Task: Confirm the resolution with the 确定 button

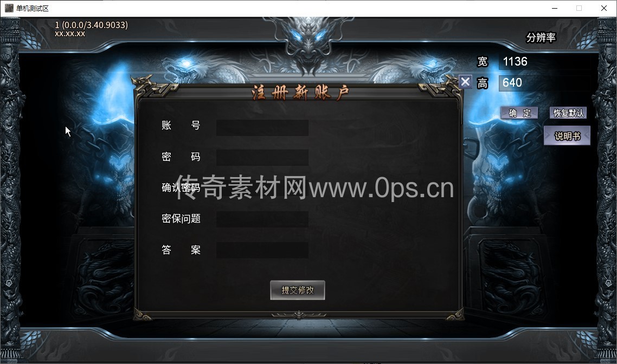Action: (x=519, y=113)
